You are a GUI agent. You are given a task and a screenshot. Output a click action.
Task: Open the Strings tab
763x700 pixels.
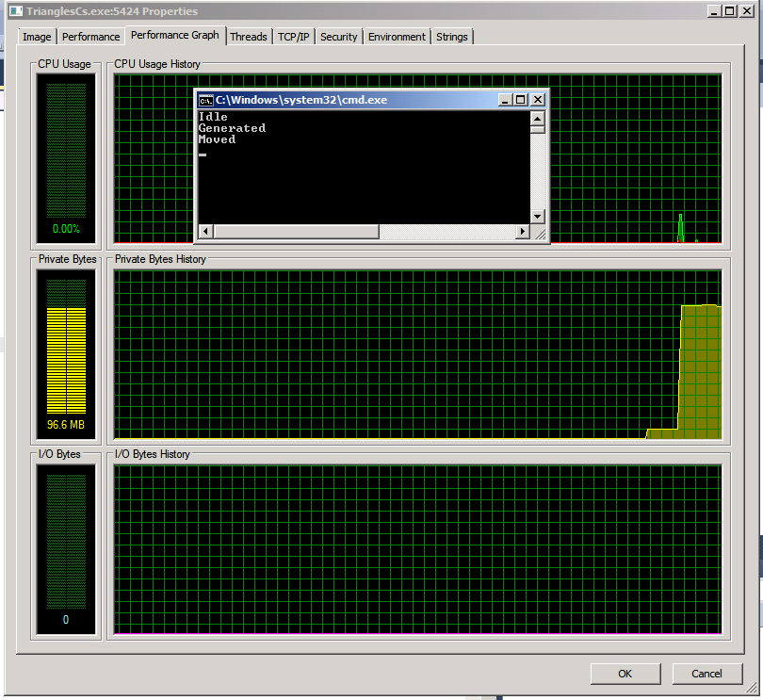(451, 37)
